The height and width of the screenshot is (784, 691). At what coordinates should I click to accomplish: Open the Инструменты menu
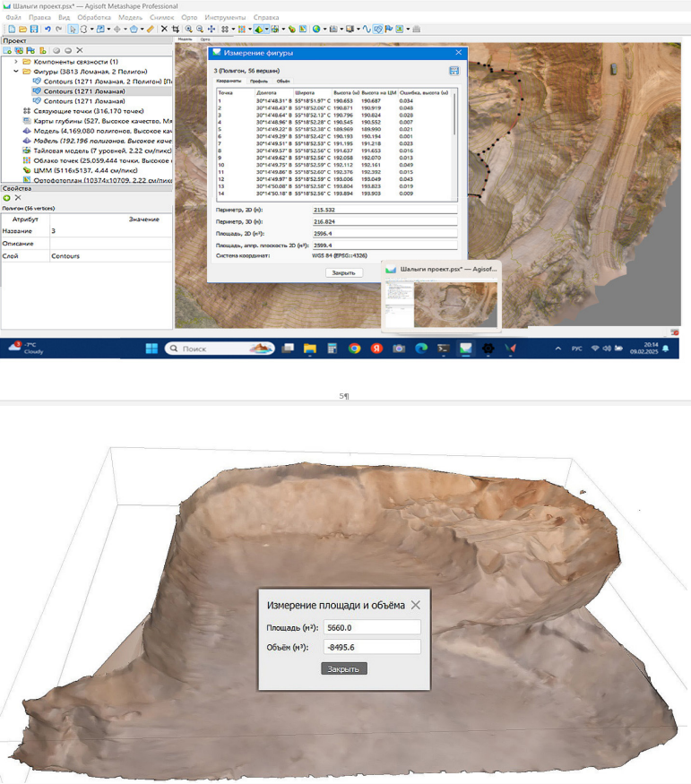[x=225, y=17]
